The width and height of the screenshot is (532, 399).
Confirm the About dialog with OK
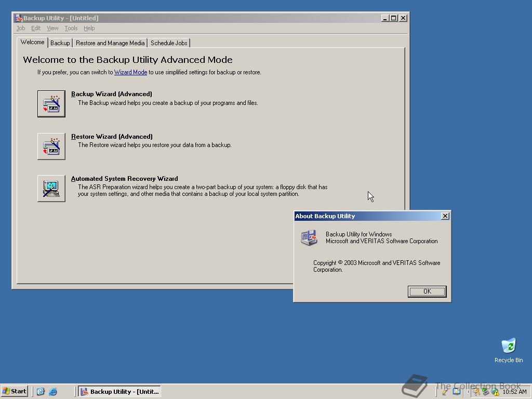coord(427,291)
